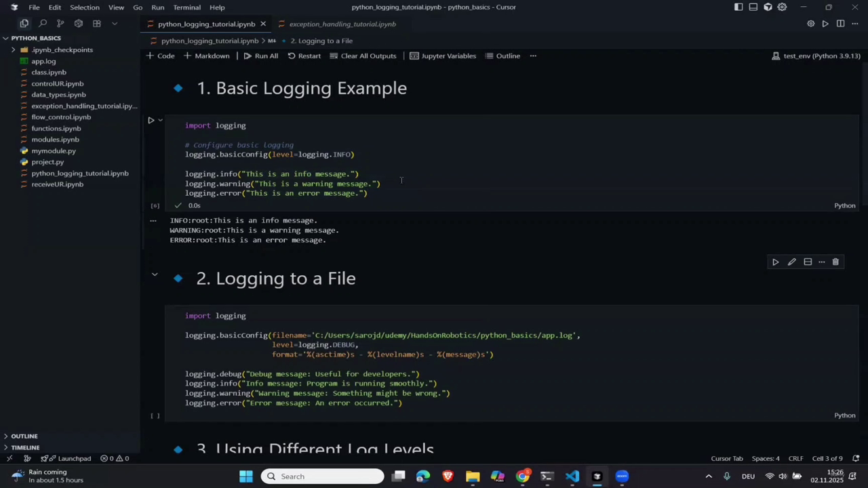The width and height of the screenshot is (868, 488).
Task: Toggle the primary sidebar layout icon
Action: point(738,7)
